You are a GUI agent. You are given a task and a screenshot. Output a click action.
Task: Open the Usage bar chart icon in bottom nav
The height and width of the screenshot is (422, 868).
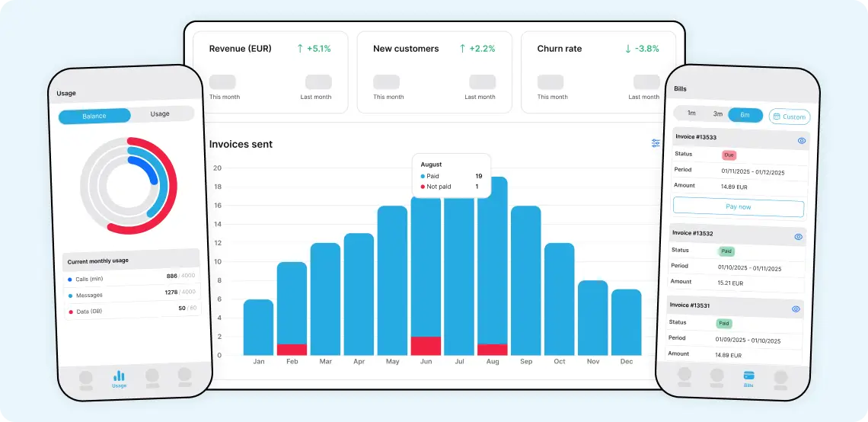click(x=119, y=376)
